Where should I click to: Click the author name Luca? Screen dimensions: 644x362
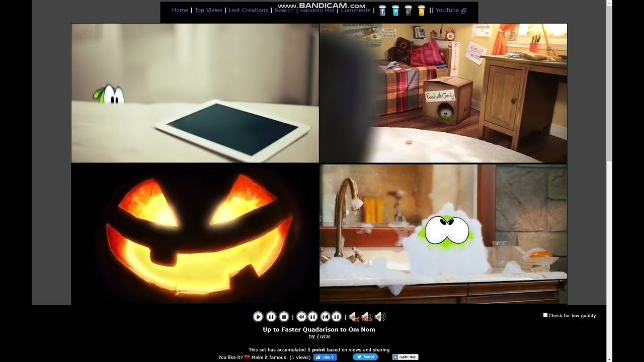point(323,336)
